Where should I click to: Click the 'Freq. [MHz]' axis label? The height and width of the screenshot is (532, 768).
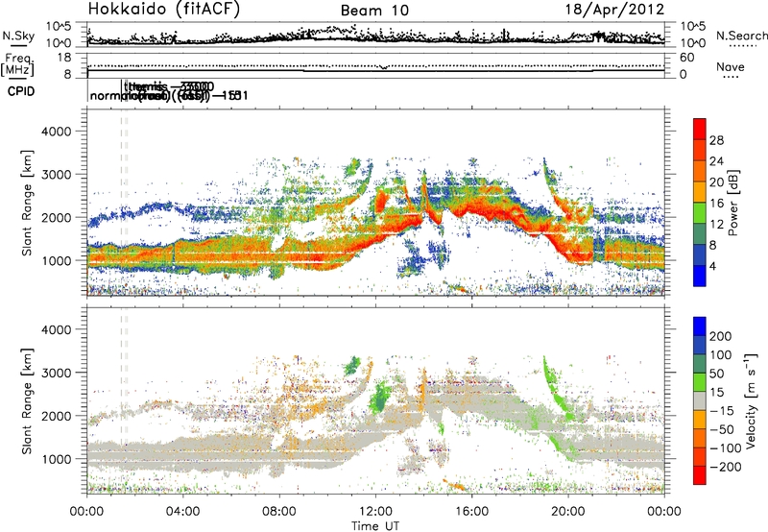pyautogui.click(x=18, y=64)
